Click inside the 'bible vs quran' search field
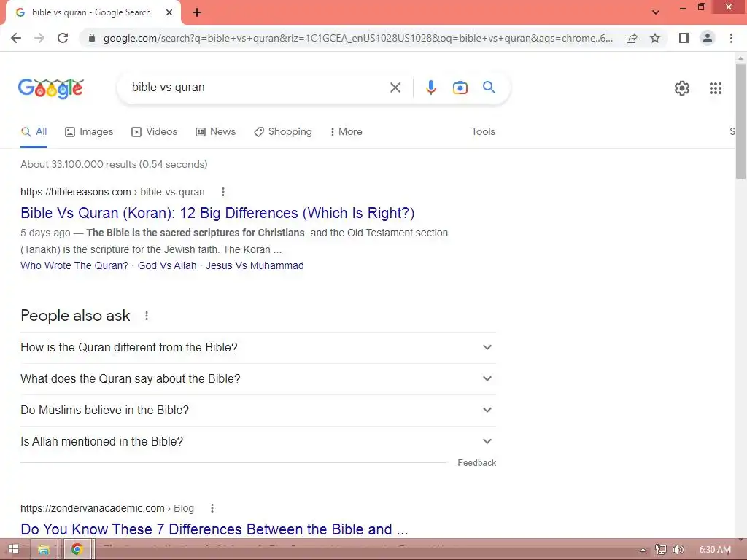 258,87
